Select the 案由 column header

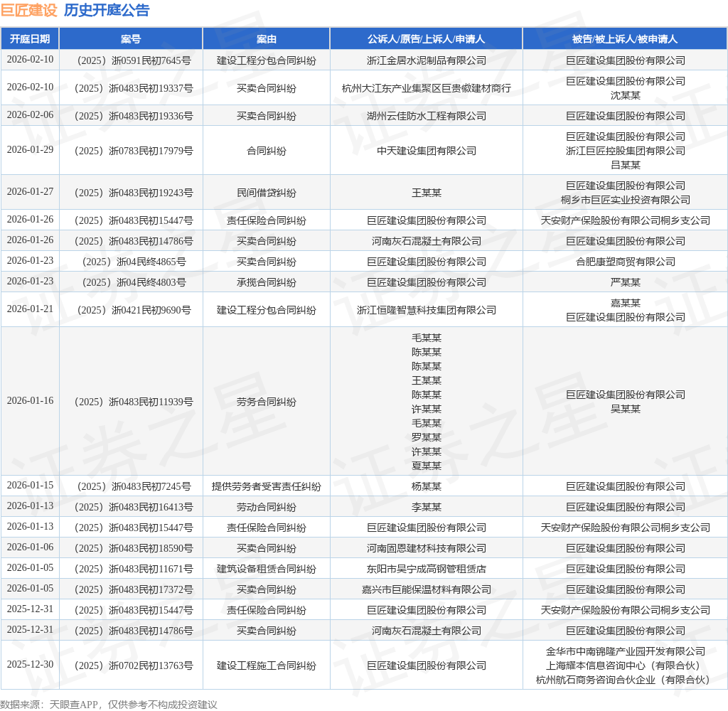pos(267,39)
